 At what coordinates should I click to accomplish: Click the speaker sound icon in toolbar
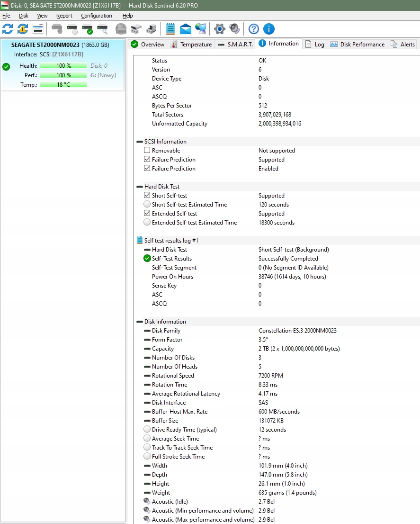[235, 29]
